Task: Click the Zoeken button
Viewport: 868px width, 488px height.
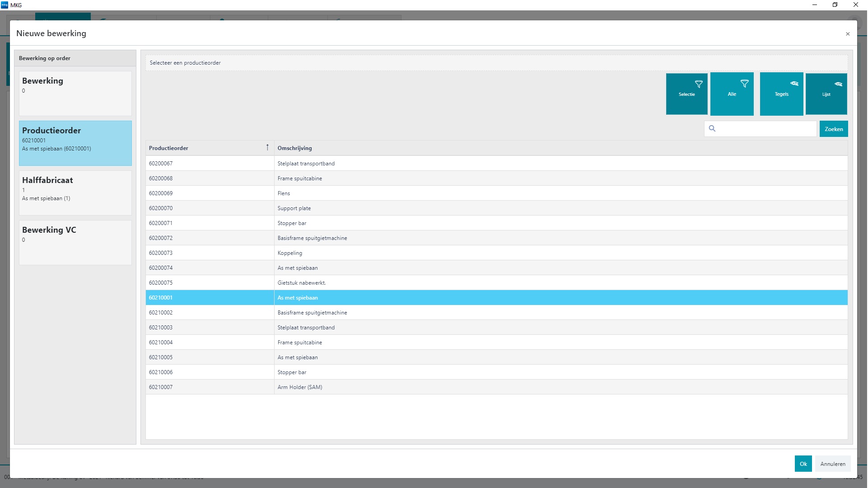Action: click(x=834, y=129)
